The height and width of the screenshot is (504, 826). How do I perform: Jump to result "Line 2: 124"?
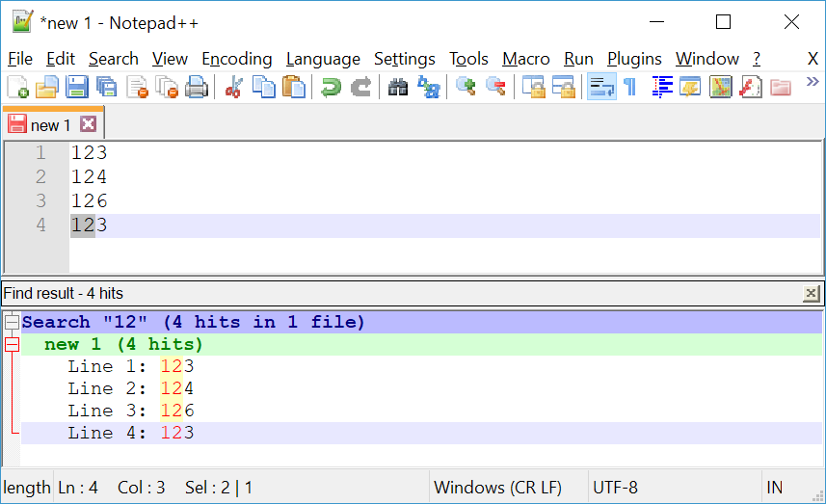point(421,388)
